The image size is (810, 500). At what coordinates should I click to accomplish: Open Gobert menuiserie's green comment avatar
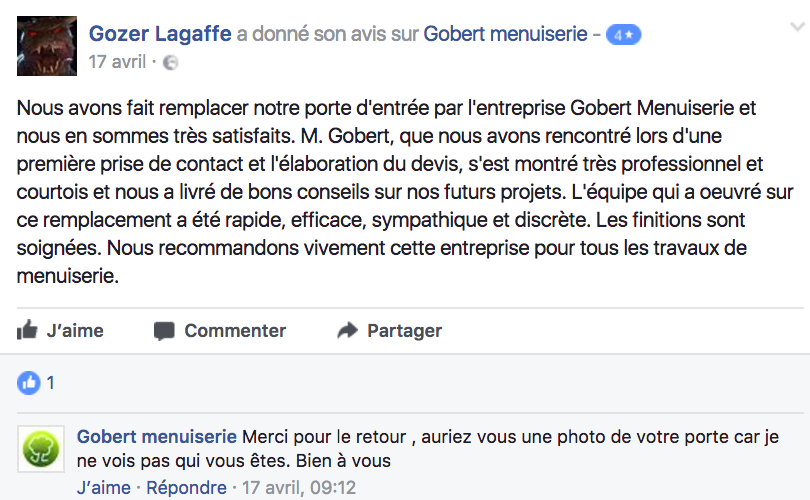[42, 449]
